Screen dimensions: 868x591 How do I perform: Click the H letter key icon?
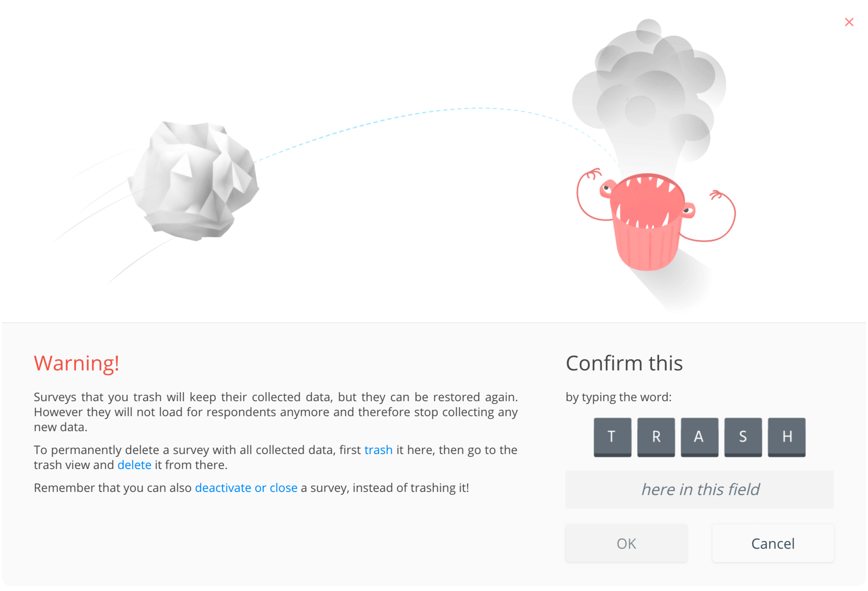(x=787, y=436)
